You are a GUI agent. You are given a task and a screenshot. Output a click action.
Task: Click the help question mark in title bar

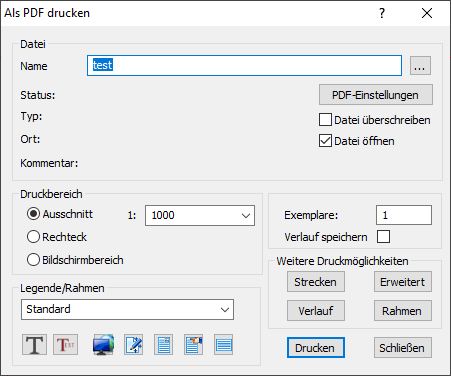[x=382, y=13]
